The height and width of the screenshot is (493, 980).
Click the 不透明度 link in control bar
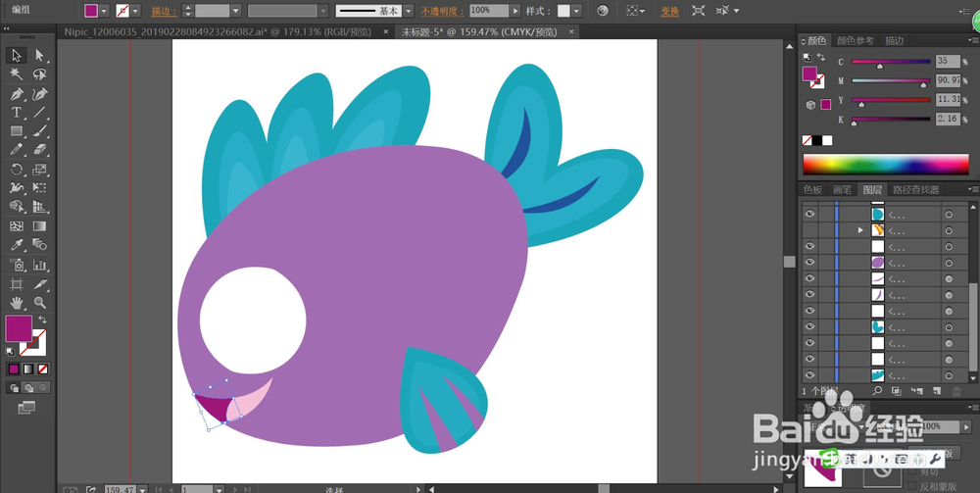click(443, 11)
